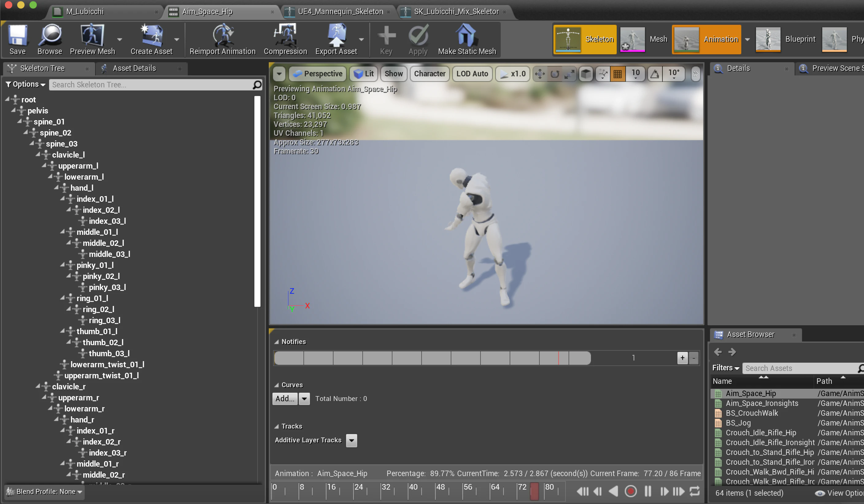Click the Character viewport button
864x504 pixels.
click(429, 74)
